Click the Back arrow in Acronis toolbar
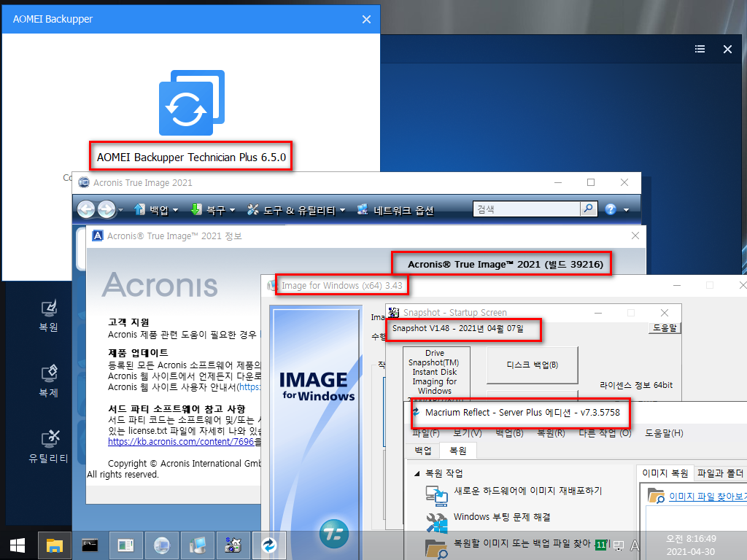This screenshot has height=560, width=747. pos(86,209)
